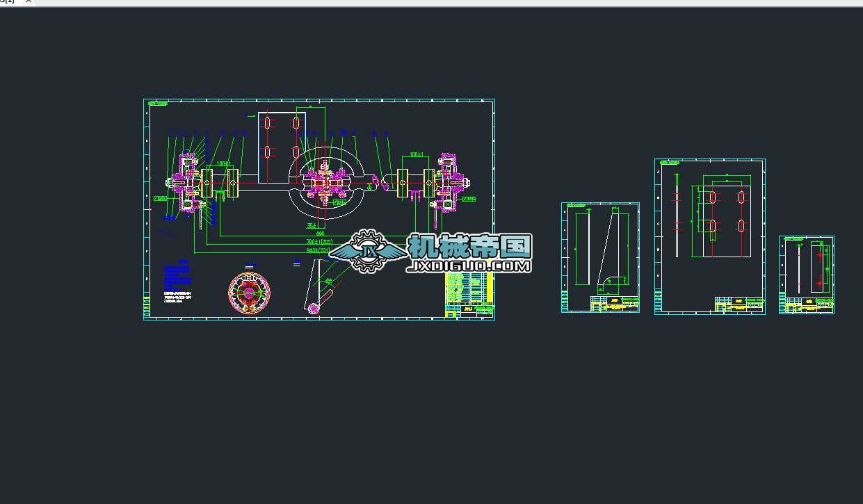Select the large axle assembly drawing sheet

(319, 209)
